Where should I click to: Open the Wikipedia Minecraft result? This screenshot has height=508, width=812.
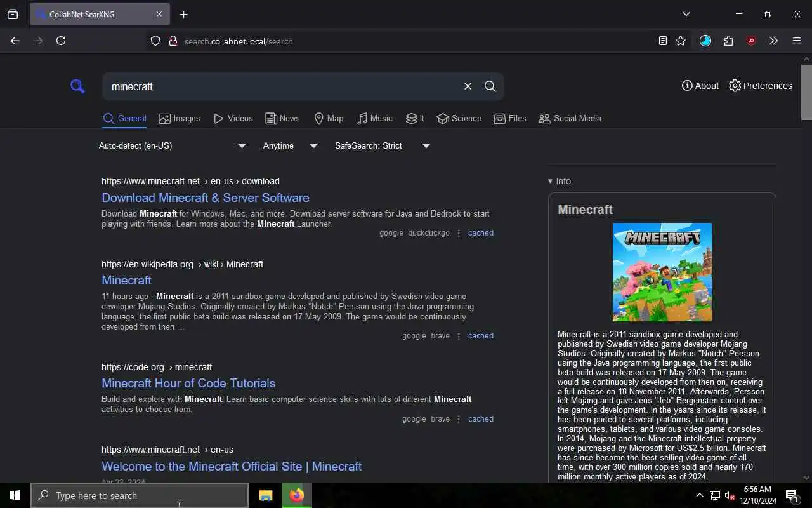click(126, 280)
